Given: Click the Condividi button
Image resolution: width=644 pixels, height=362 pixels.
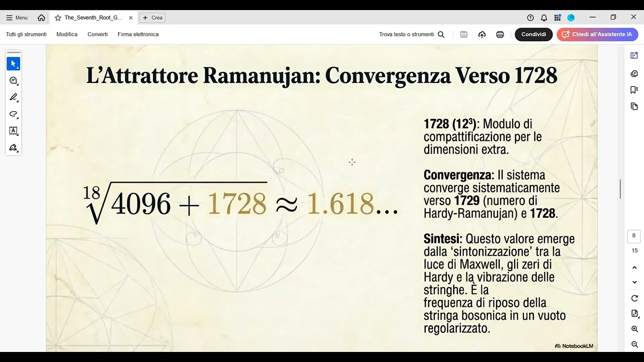Looking at the screenshot, I should (534, 34).
